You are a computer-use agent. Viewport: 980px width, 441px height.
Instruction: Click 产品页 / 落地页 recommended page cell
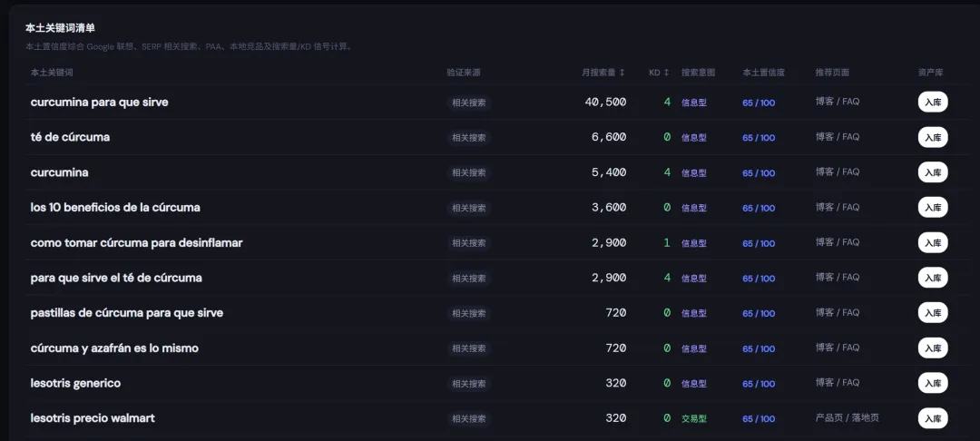click(847, 418)
